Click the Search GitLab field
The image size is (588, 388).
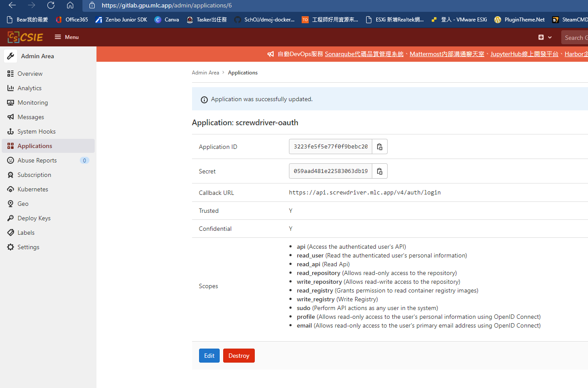coord(577,37)
